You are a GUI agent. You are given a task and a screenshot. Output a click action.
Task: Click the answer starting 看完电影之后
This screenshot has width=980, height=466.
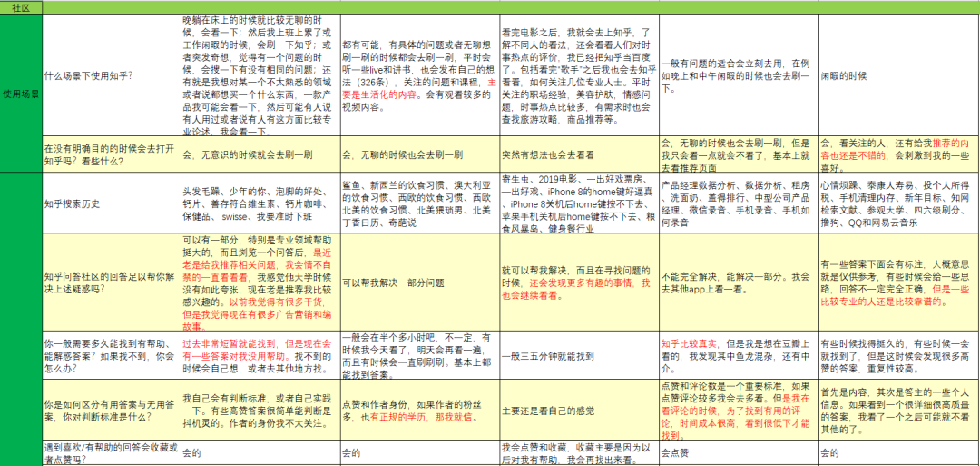(x=579, y=75)
